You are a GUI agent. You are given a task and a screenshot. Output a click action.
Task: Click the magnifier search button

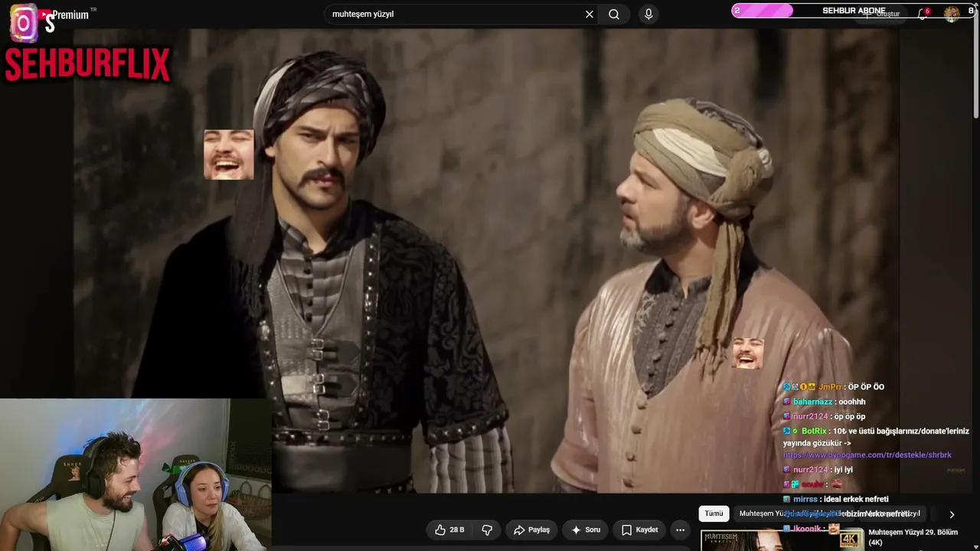click(614, 15)
